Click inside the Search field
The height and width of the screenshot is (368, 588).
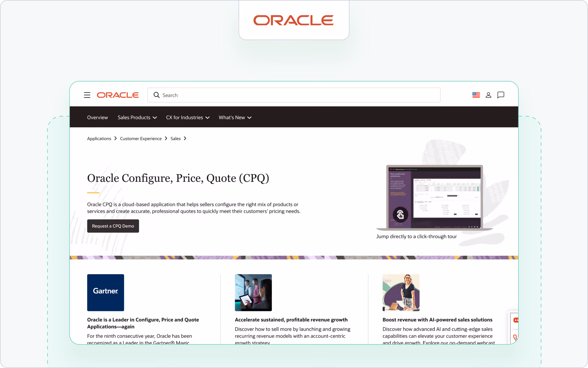pyautogui.click(x=294, y=95)
